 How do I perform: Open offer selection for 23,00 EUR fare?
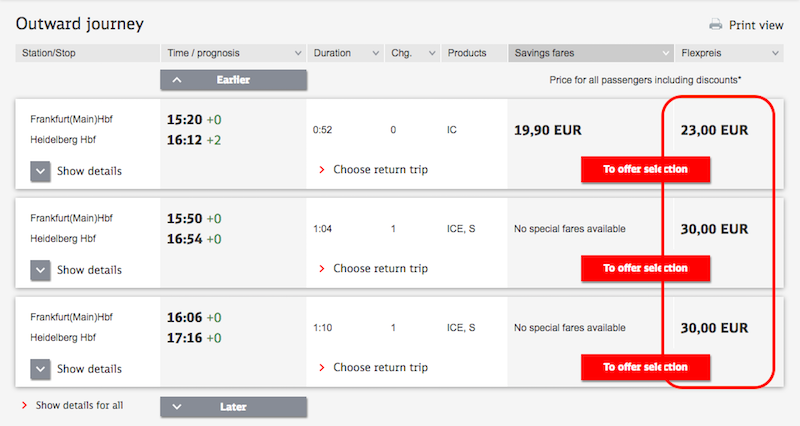pos(645,169)
